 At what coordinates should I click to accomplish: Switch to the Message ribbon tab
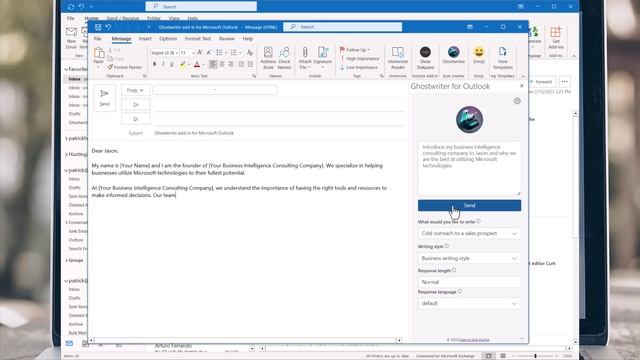click(121, 39)
